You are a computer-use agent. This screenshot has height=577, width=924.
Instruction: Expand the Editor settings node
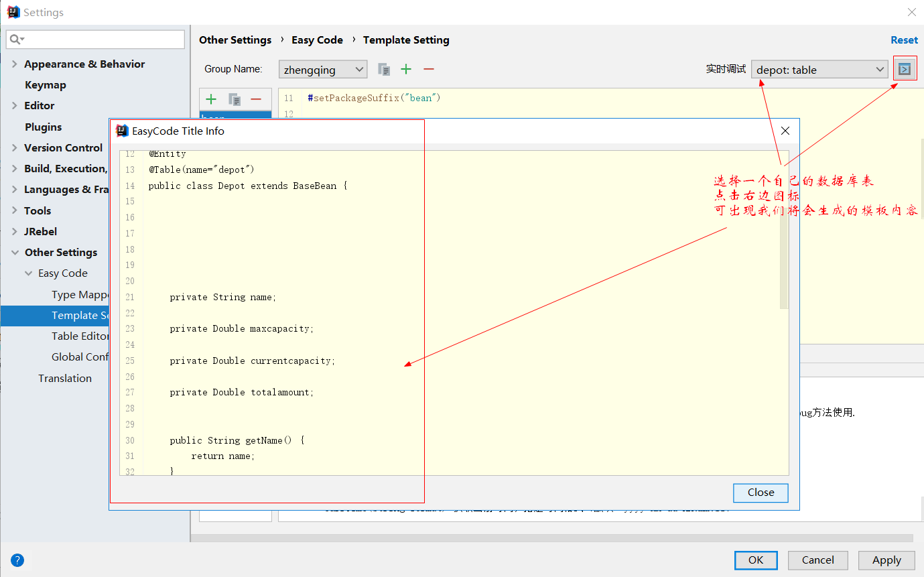tap(15, 106)
